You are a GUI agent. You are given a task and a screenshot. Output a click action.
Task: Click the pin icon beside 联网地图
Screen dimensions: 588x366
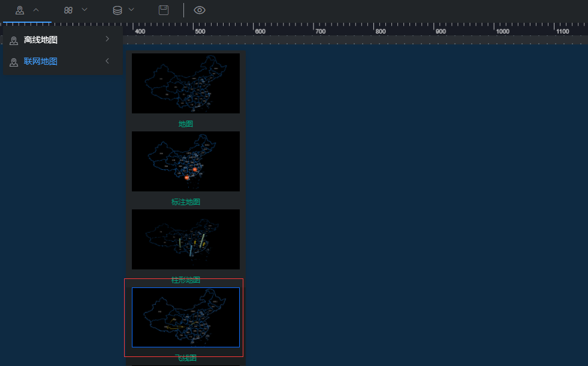coord(14,62)
